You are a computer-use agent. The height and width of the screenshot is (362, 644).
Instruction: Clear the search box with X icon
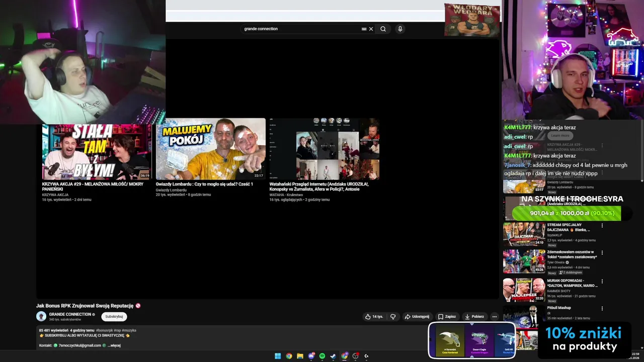pyautogui.click(x=371, y=29)
